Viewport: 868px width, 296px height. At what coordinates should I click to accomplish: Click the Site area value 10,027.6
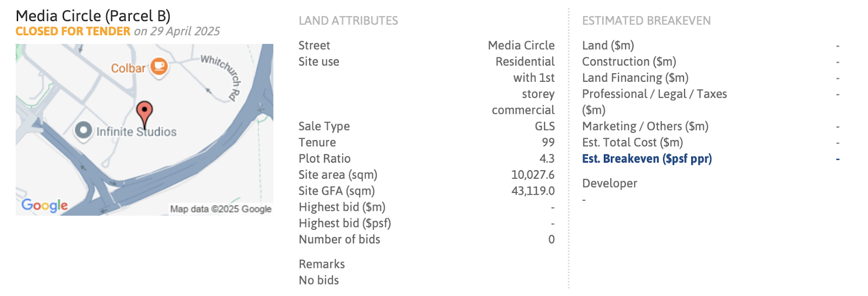coord(533,175)
